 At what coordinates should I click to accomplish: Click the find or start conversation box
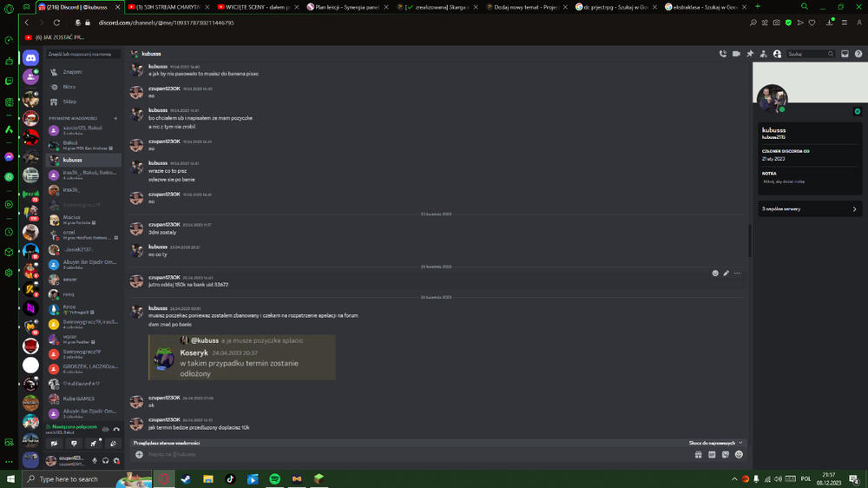(x=83, y=54)
